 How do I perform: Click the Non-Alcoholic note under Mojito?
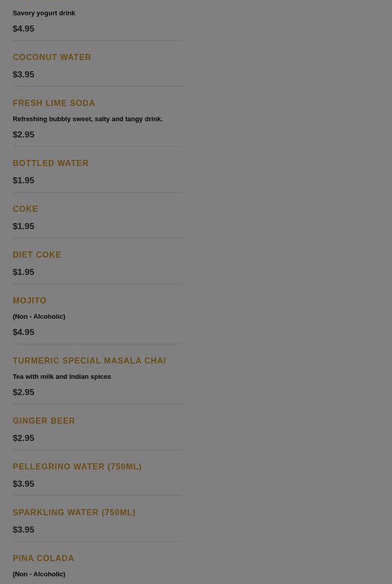tap(39, 317)
